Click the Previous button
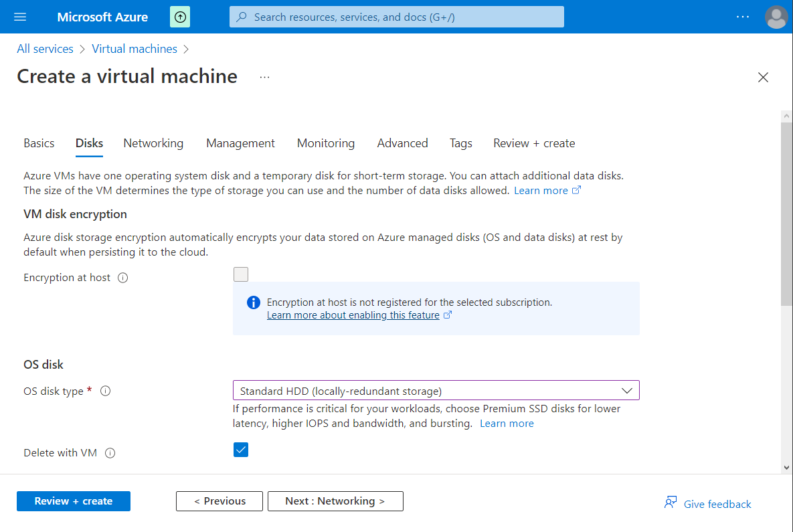 click(219, 501)
